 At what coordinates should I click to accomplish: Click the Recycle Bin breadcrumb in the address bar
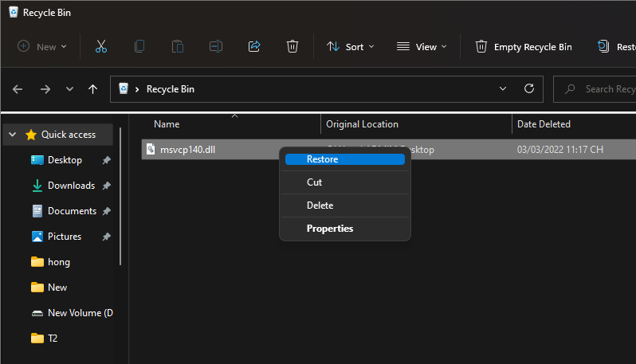(x=171, y=89)
